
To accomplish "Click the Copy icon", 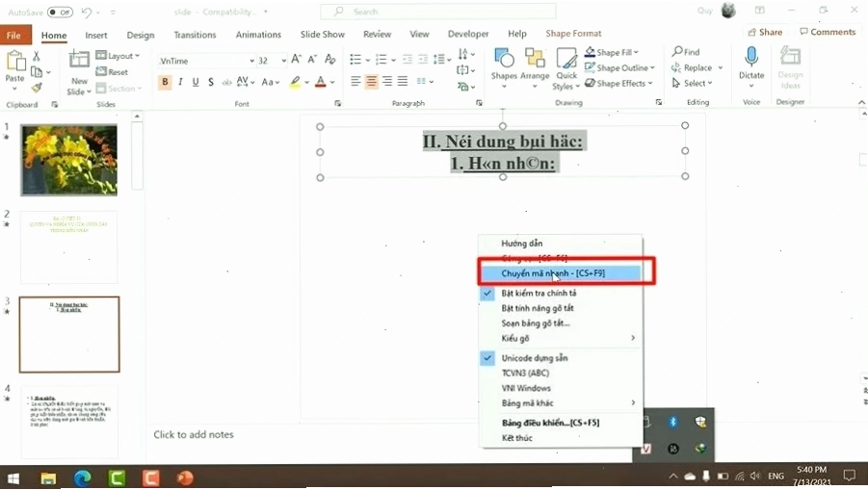I will [x=37, y=72].
